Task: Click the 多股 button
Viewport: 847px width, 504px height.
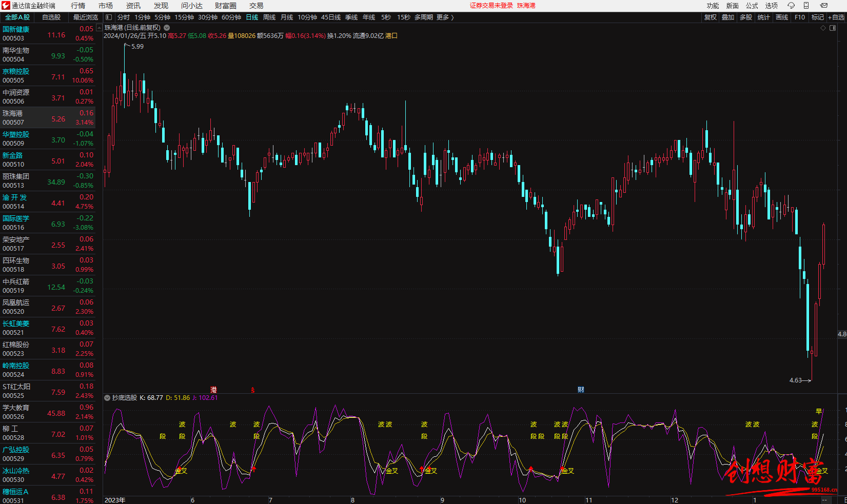Action: [x=746, y=17]
